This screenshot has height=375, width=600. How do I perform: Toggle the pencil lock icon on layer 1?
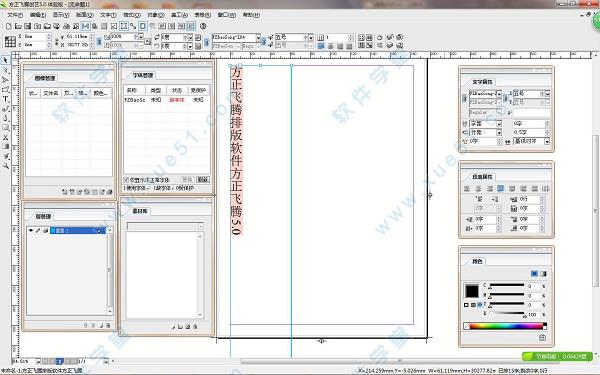(x=38, y=230)
